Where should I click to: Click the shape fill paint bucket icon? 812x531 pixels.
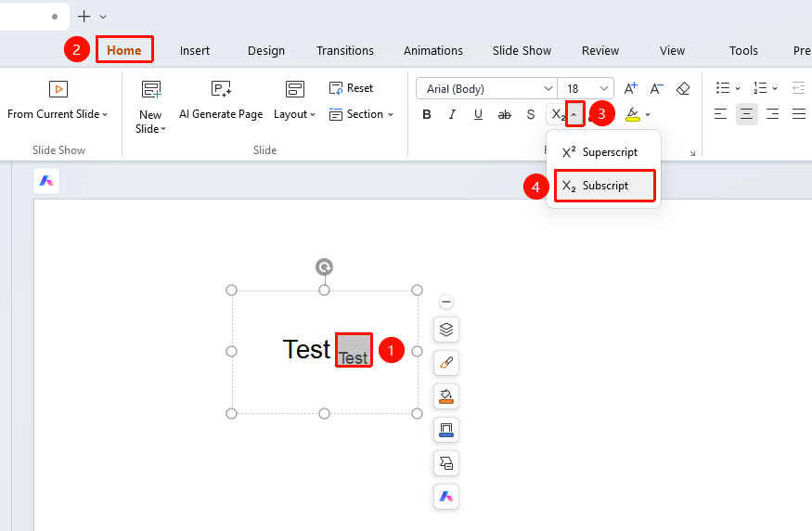446,396
